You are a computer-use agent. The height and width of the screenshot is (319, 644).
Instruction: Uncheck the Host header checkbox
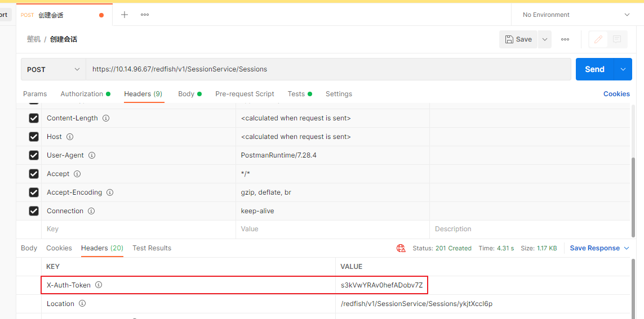click(34, 137)
